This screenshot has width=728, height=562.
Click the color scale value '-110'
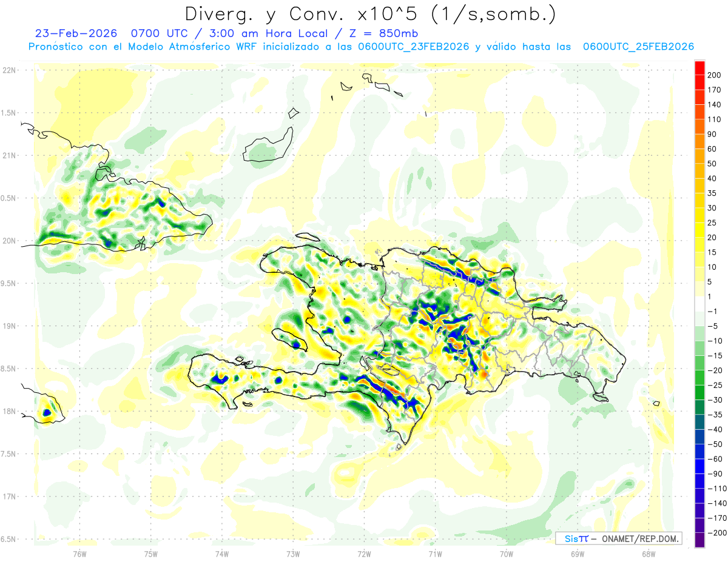pyautogui.click(x=716, y=489)
